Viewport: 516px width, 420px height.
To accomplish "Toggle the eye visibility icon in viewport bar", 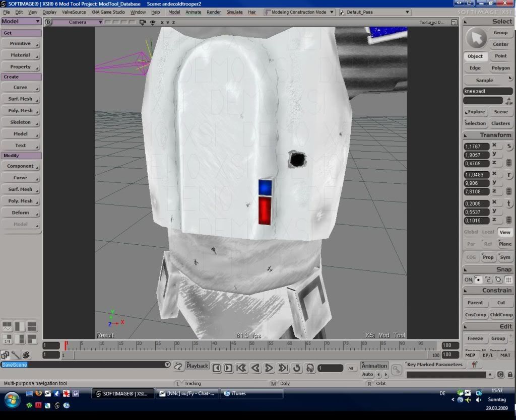I will (153, 22).
